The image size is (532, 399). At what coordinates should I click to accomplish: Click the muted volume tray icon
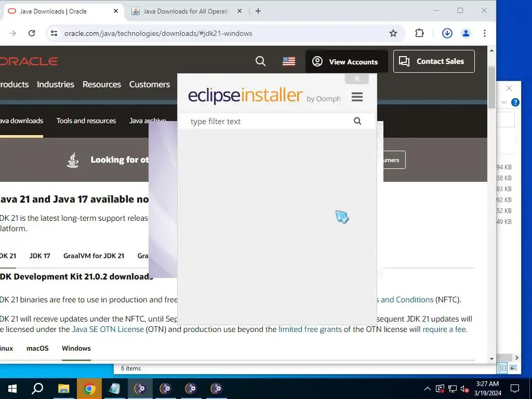(x=464, y=389)
